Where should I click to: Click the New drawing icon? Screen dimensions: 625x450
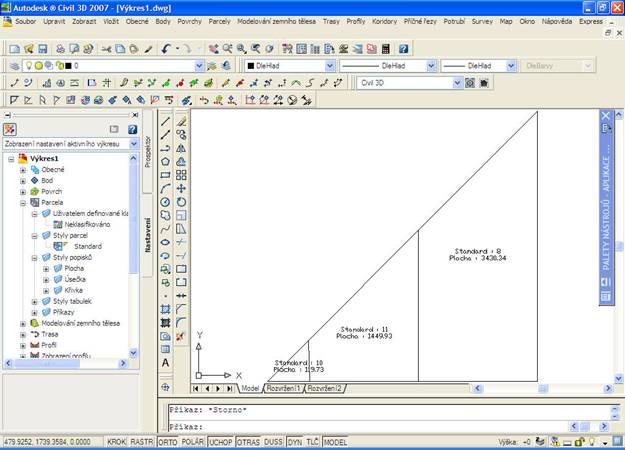click(15, 49)
